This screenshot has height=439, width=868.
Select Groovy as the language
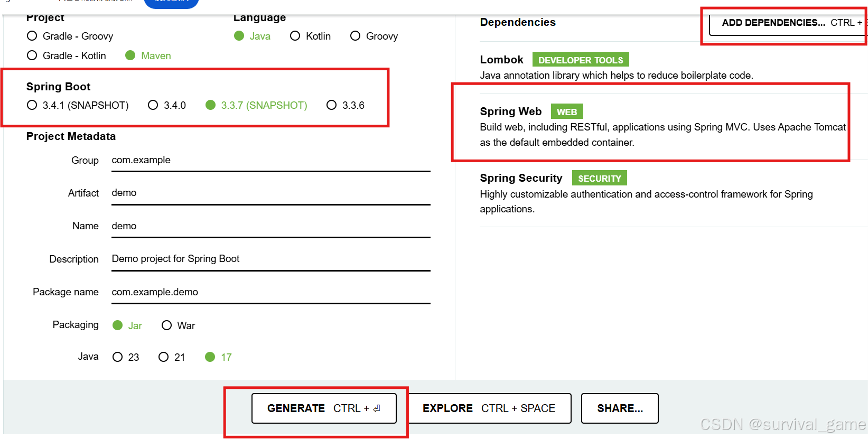click(x=374, y=36)
